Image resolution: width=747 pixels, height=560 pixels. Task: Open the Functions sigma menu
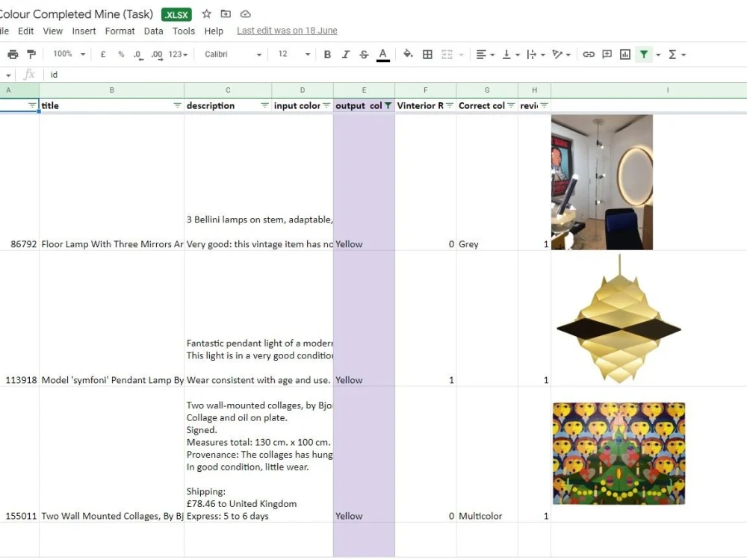point(677,55)
